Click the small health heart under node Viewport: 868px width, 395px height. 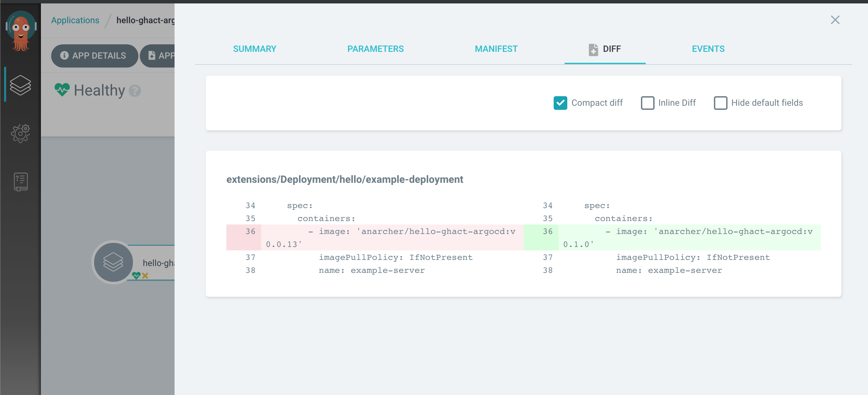pyautogui.click(x=136, y=276)
